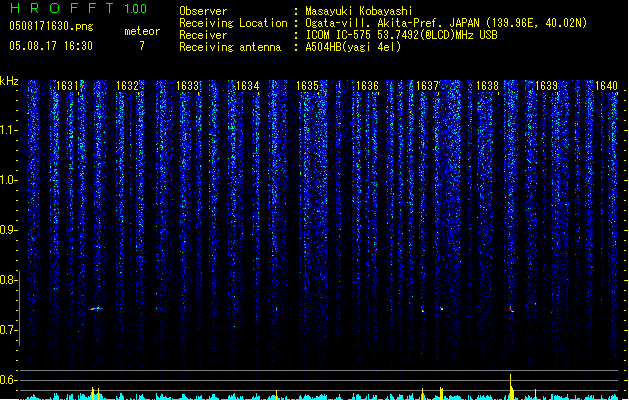Click the 1636 time marker
The image size is (629, 400).
click(367, 86)
